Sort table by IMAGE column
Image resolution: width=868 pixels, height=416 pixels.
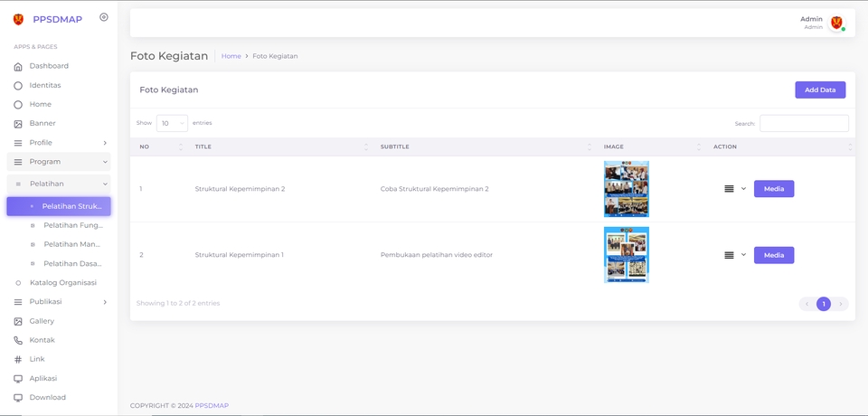coord(650,147)
